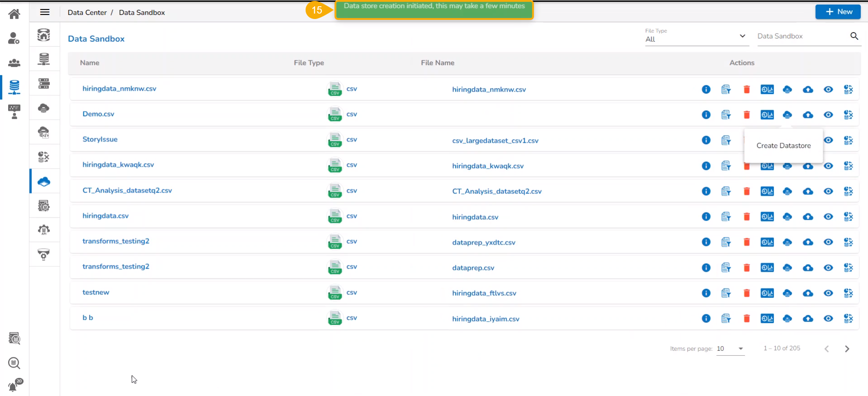Preview StoryIssue with the eye icon
Image resolution: width=868 pixels, height=396 pixels.
tap(828, 140)
